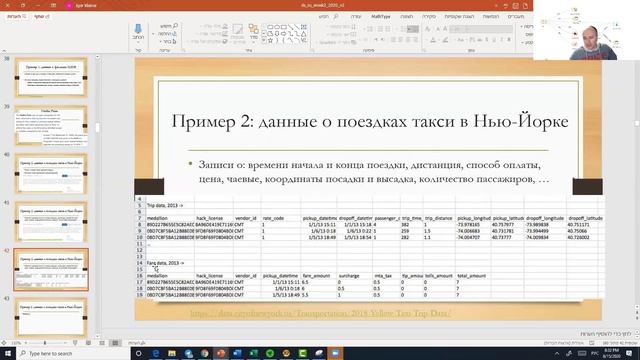Open the Animations (הנפשות) ribbon tab
The width and height of the screenshot is (640, 360).
point(491,16)
